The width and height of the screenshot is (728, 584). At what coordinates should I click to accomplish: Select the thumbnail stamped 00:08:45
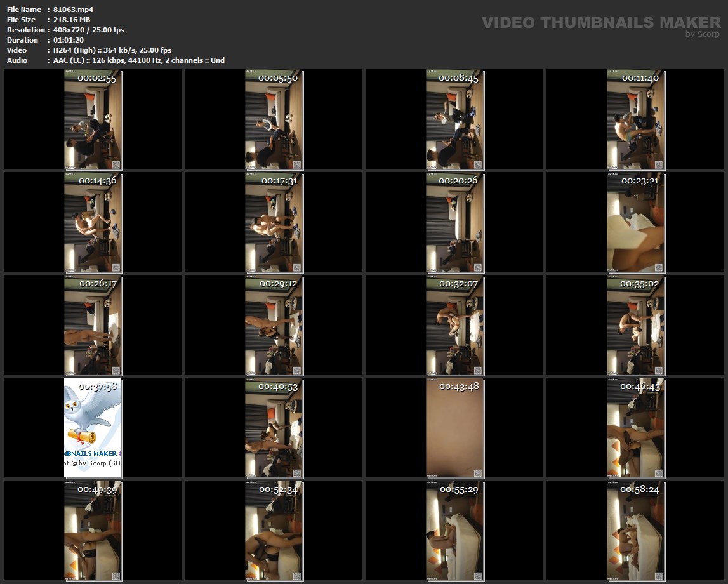tap(455, 119)
